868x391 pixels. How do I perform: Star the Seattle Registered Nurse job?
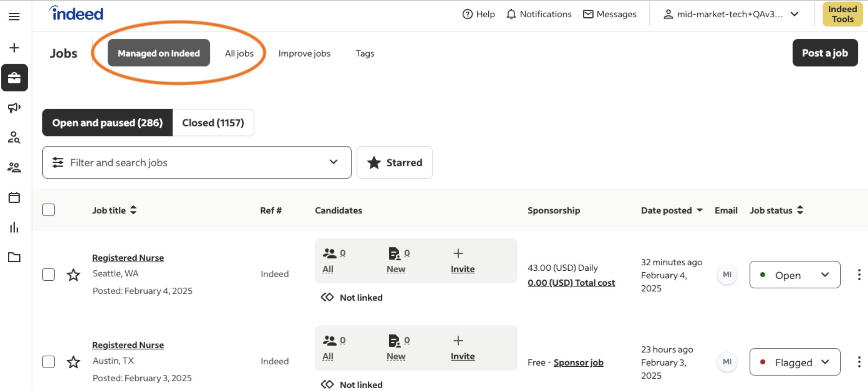point(73,275)
